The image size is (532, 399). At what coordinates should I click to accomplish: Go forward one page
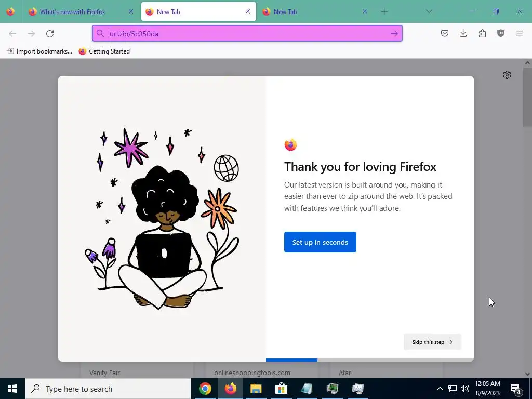click(x=31, y=34)
